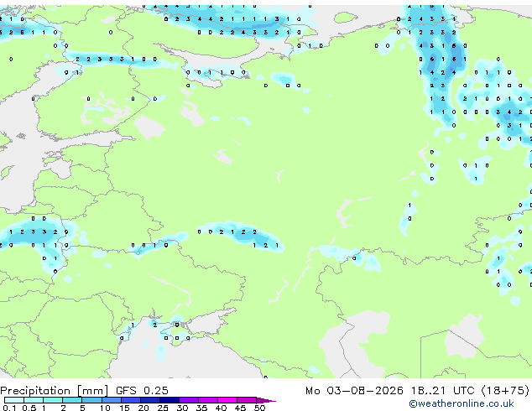This screenshot has width=532, height=411.
Task: Click the legend scale label "0.5"
Action: point(29,408)
